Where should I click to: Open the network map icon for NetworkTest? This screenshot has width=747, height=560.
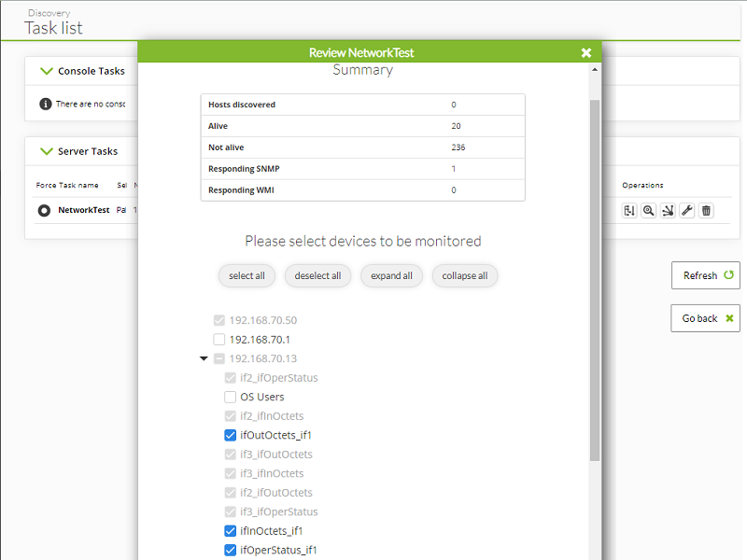click(x=668, y=211)
